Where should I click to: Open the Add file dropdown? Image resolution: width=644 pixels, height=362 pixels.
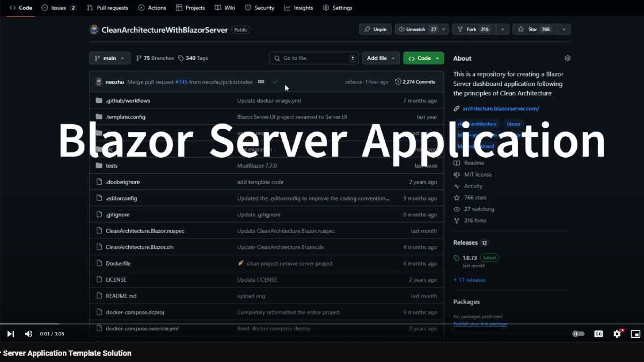(381, 58)
